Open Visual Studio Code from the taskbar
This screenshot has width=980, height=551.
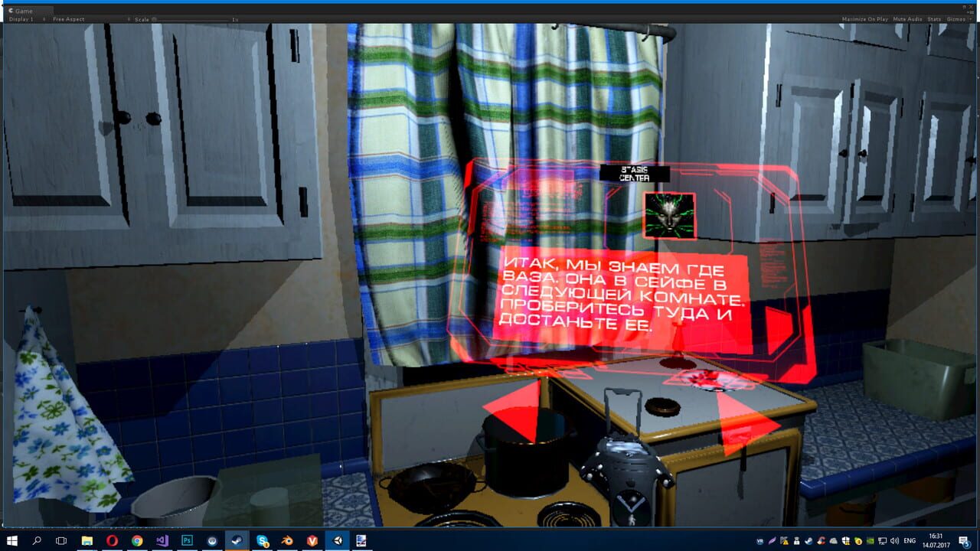[x=162, y=541]
